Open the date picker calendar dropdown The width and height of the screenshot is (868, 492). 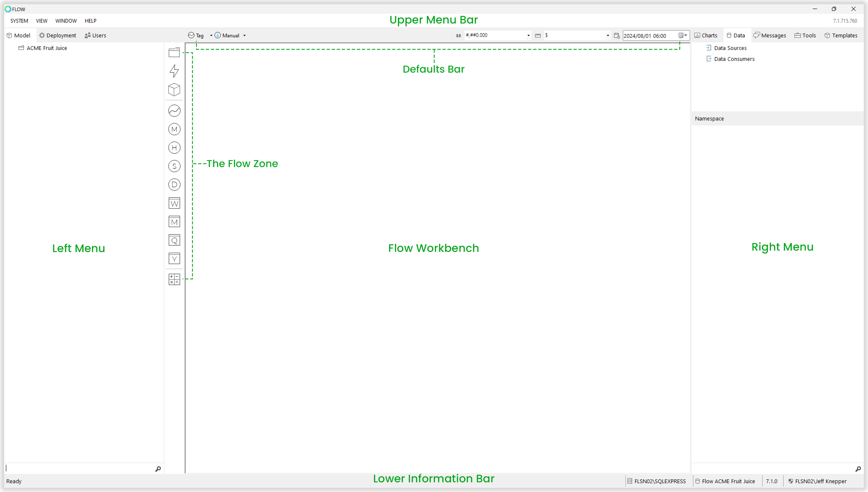(x=683, y=35)
